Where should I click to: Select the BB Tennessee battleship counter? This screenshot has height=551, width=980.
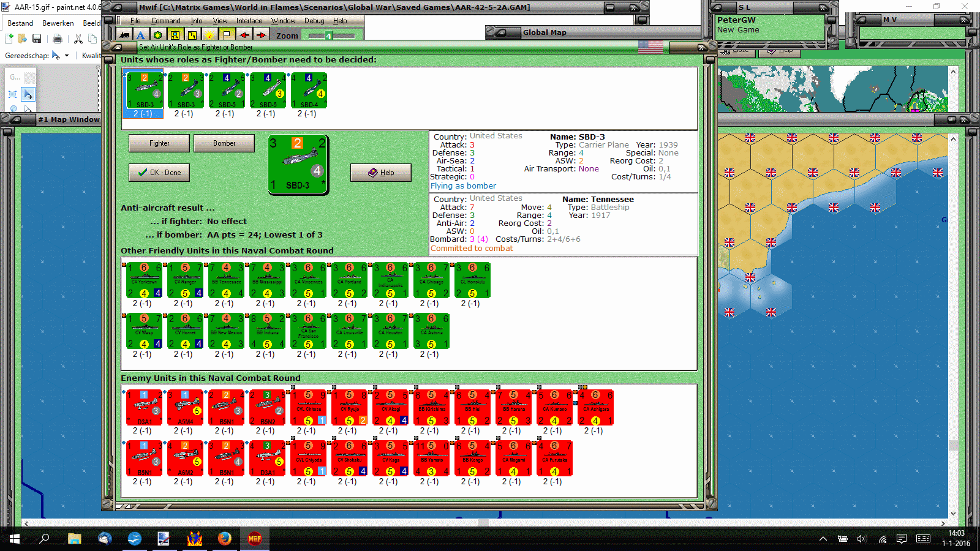pyautogui.click(x=226, y=280)
